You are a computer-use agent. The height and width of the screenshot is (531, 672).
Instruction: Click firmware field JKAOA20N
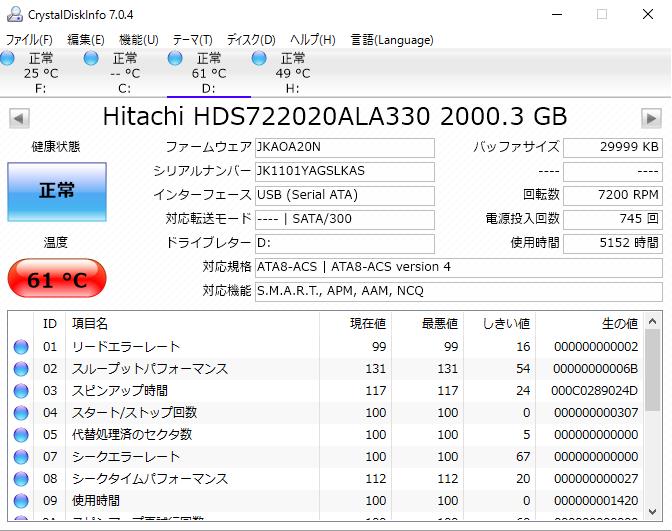pos(345,147)
